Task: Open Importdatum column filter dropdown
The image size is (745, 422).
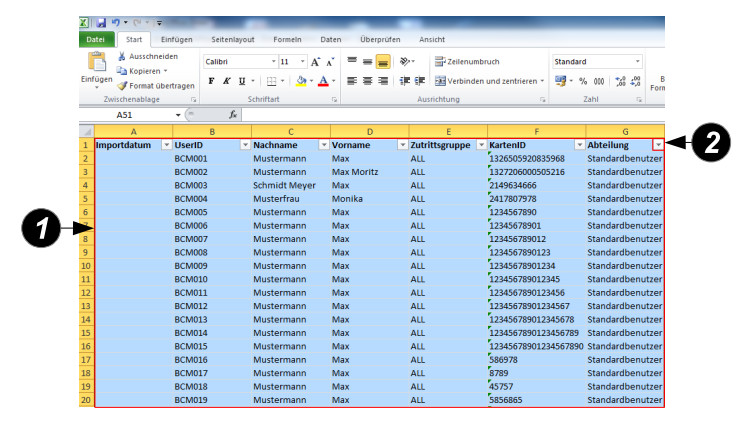Action: (x=167, y=145)
